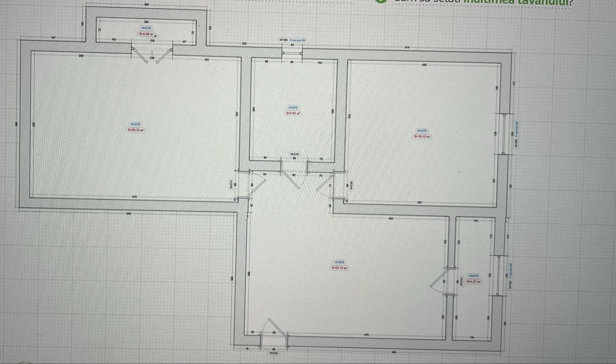Click the 167 dimension on the top-left outer wall

point(54,38)
